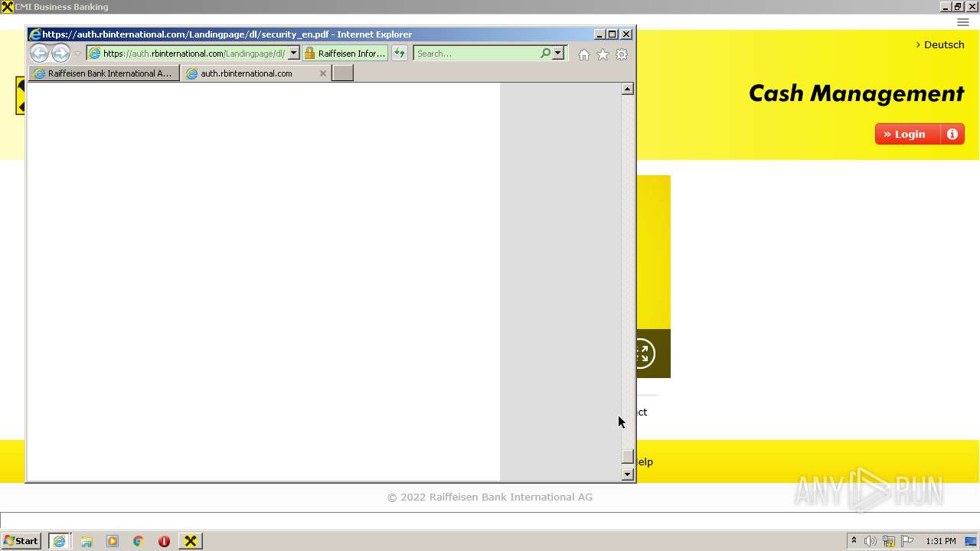Open a new blank tab
The width and height of the screenshot is (980, 551).
pyautogui.click(x=342, y=73)
